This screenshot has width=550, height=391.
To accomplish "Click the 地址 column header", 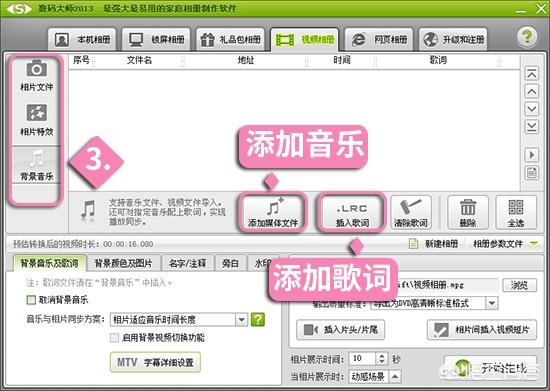I will tap(246, 61).
